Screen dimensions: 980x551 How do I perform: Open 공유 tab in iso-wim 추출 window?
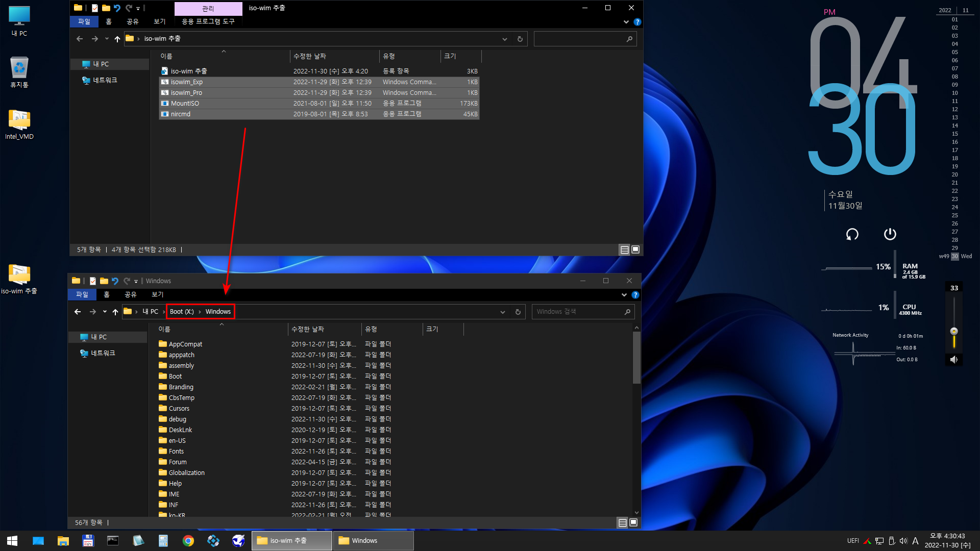coord(133,21)
